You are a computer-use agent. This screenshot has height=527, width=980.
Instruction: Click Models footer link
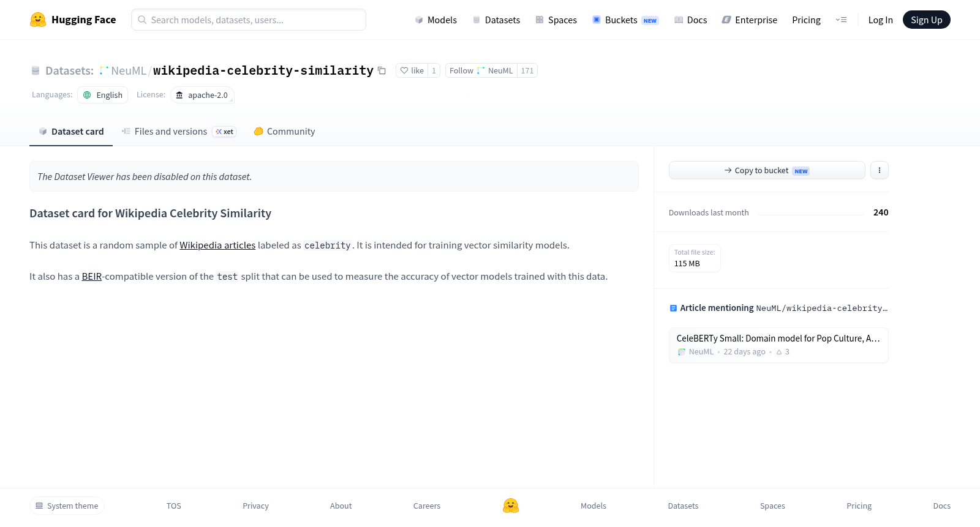coord(594,506)
